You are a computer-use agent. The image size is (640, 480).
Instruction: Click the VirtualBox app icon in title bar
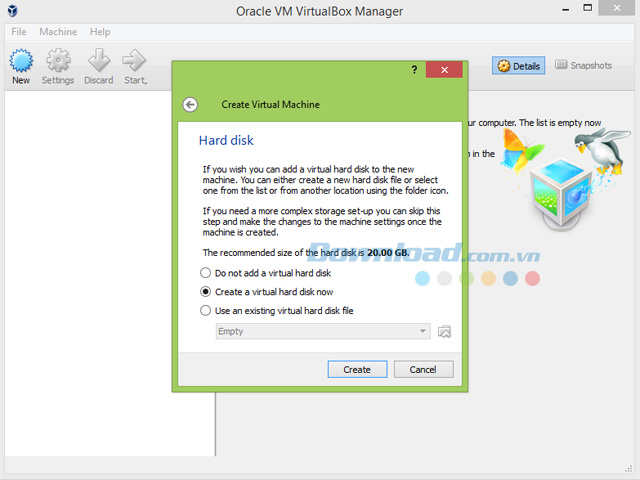tap(12, 11)
